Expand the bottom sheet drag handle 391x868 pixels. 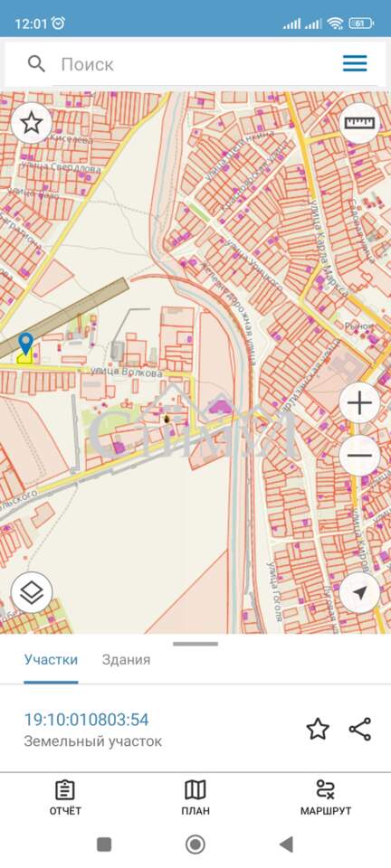(x=195, y=644)
